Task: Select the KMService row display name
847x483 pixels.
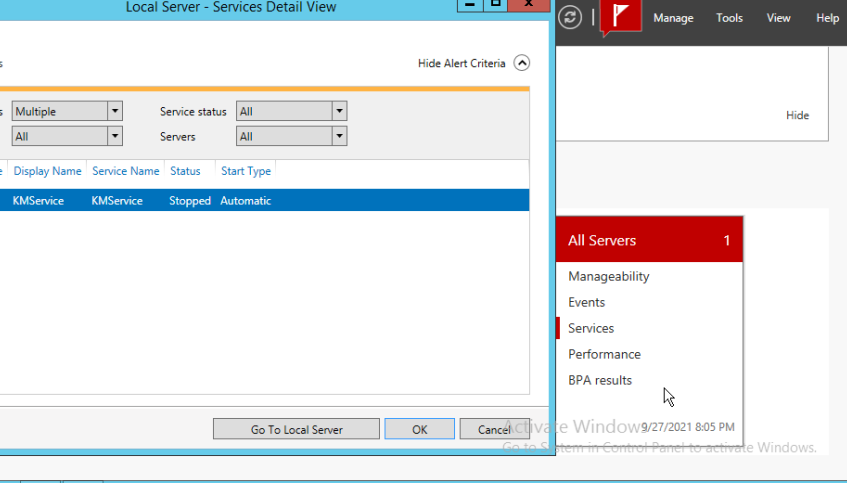Action: pos(38,200)
